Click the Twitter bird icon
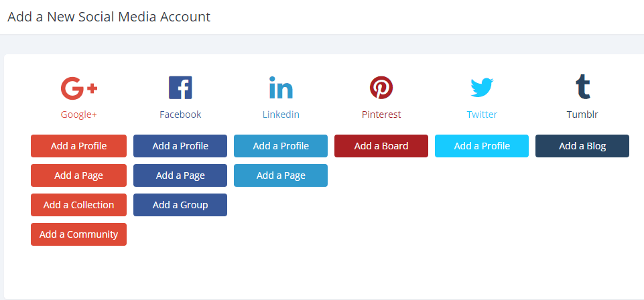Screen dimensions: 644x300 [x=482, y=88]
